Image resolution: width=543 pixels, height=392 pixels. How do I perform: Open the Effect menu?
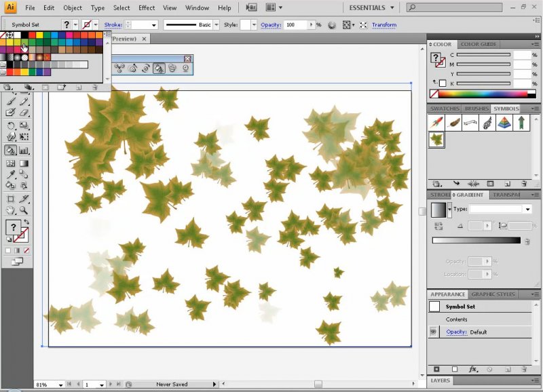point(147,8)
